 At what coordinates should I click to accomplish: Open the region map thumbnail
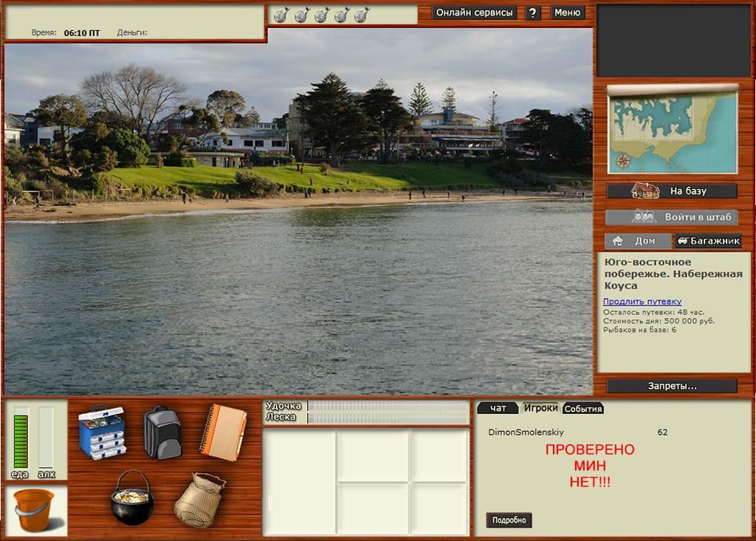(x=673, y=130)
